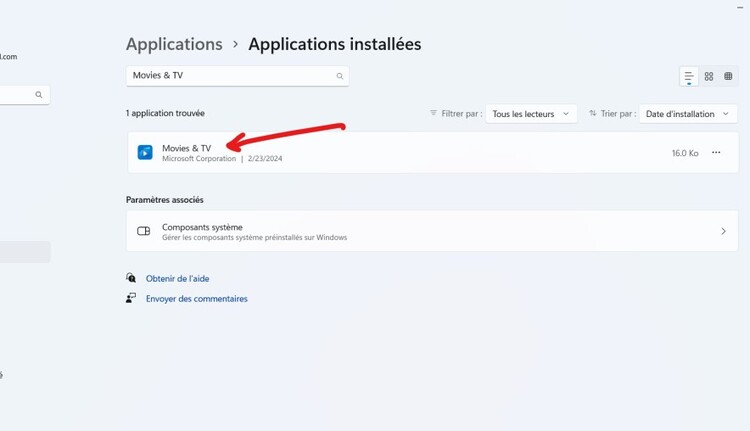Click the Movies & TV app icon
The height and width of the screenshot is (431, 750).
(145, 153)
